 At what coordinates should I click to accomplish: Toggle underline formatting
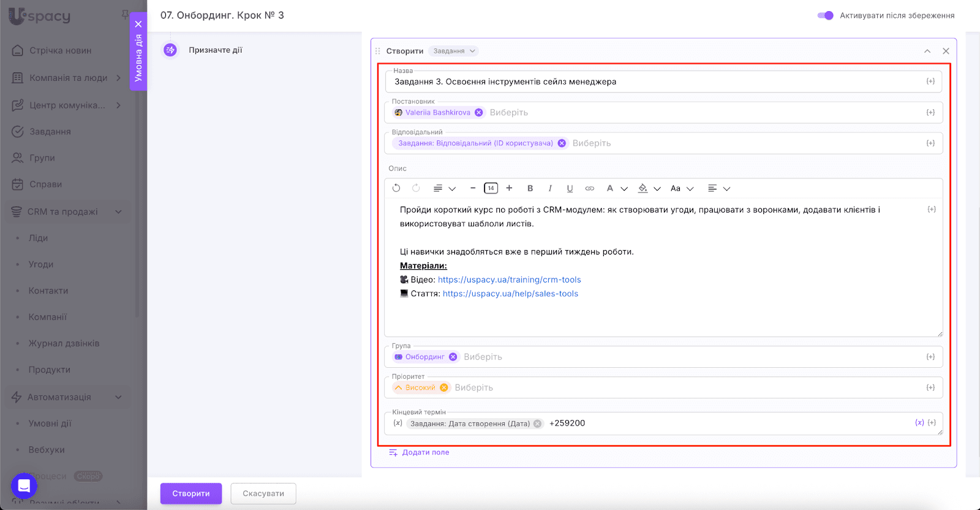pos(570,188)
